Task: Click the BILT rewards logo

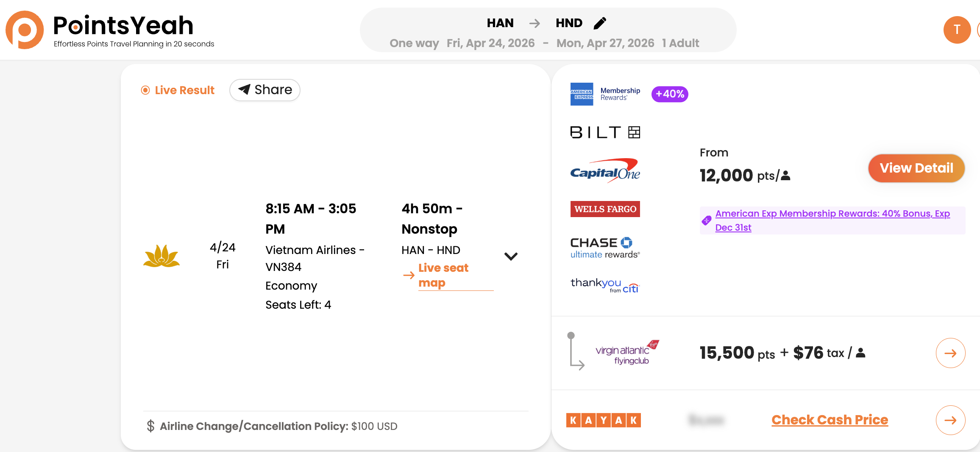Action: (605, 132)
